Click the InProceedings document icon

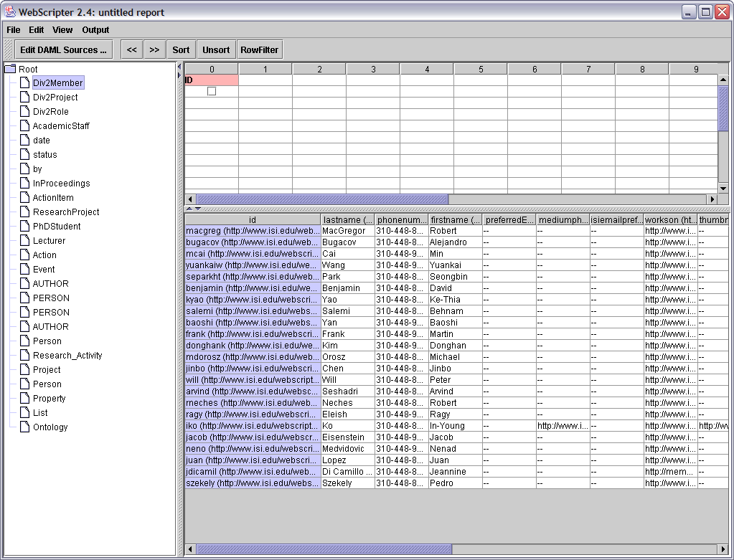click(24, 184)
